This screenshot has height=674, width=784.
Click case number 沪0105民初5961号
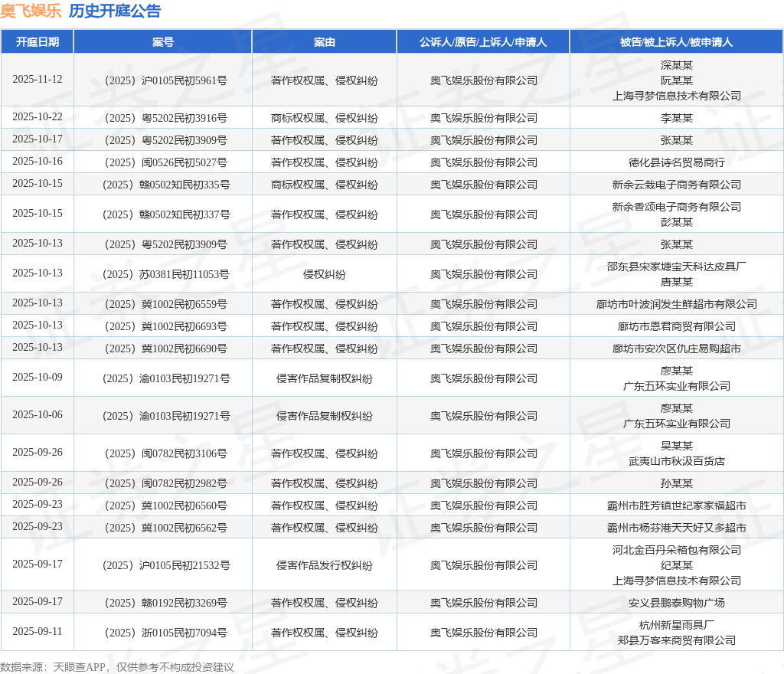pos(165,80)
